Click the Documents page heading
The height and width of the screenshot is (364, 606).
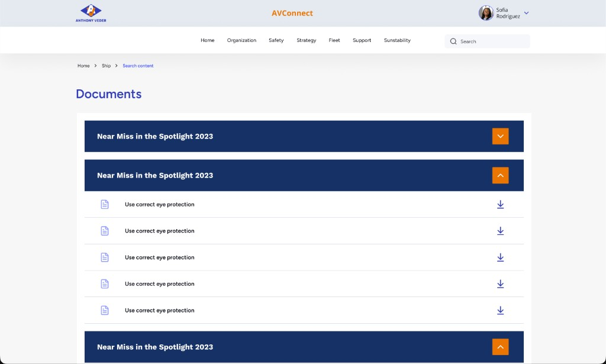point(109,94)
